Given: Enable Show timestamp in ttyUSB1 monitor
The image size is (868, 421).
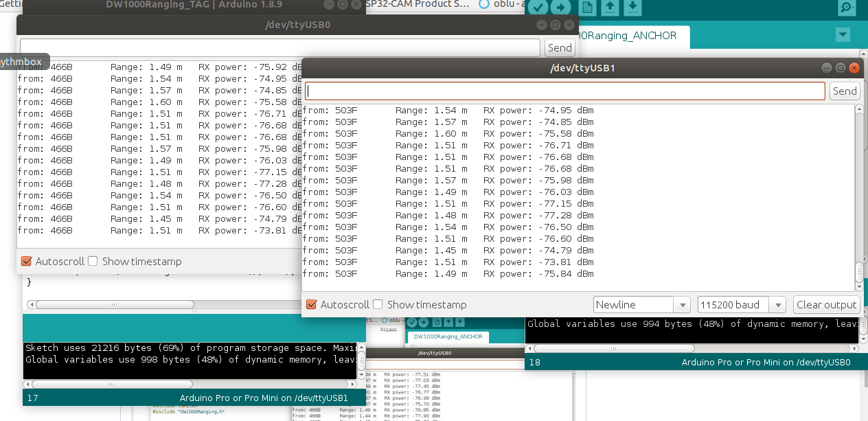Looking at the screenshot, I should tap(379, 304).
